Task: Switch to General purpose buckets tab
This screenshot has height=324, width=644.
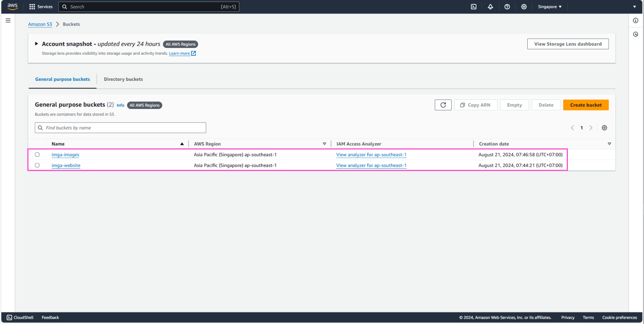Action: [62, 79]
